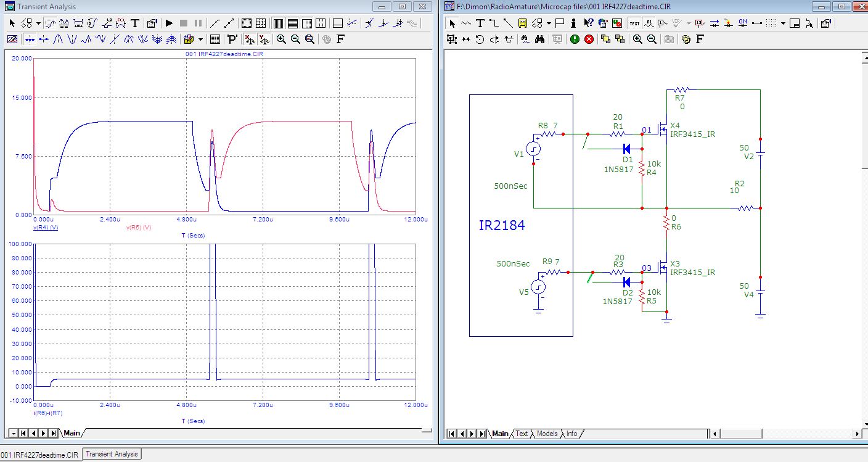868x462 pixels.
Task: Click IR2184 label in schematic
Action: click(x=502, y=225)
